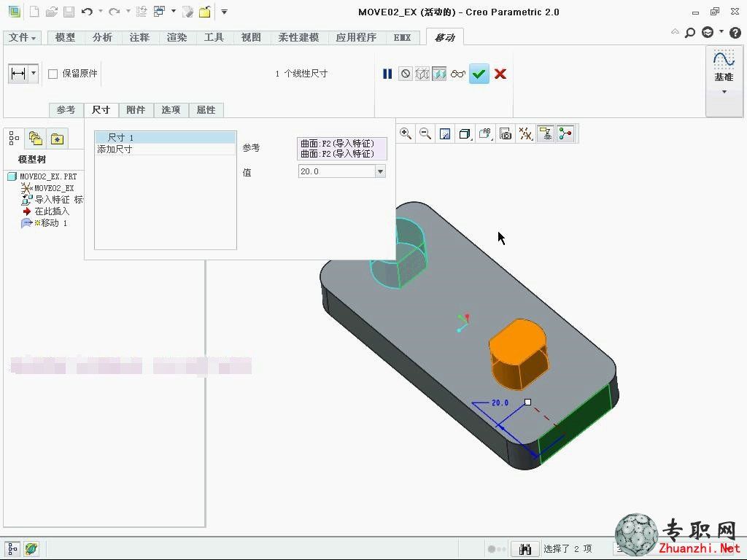Click the Regenerate model icon

(142, 12)
